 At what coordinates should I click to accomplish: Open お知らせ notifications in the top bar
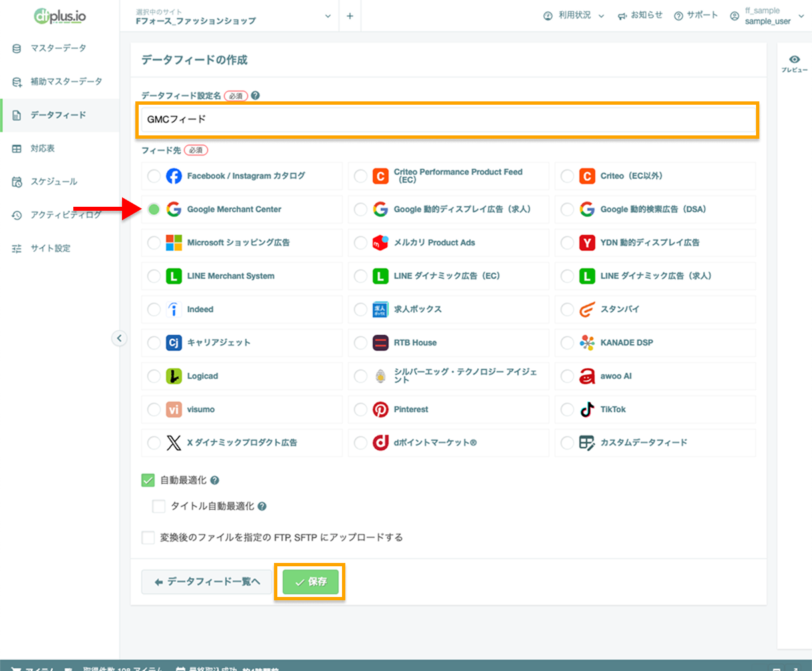point(640,15)
